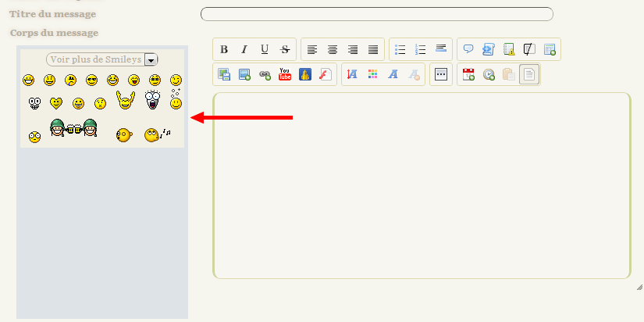This screenshot has height=322, width=644.
Task: Insert a code block
Action: coord(489,50)
